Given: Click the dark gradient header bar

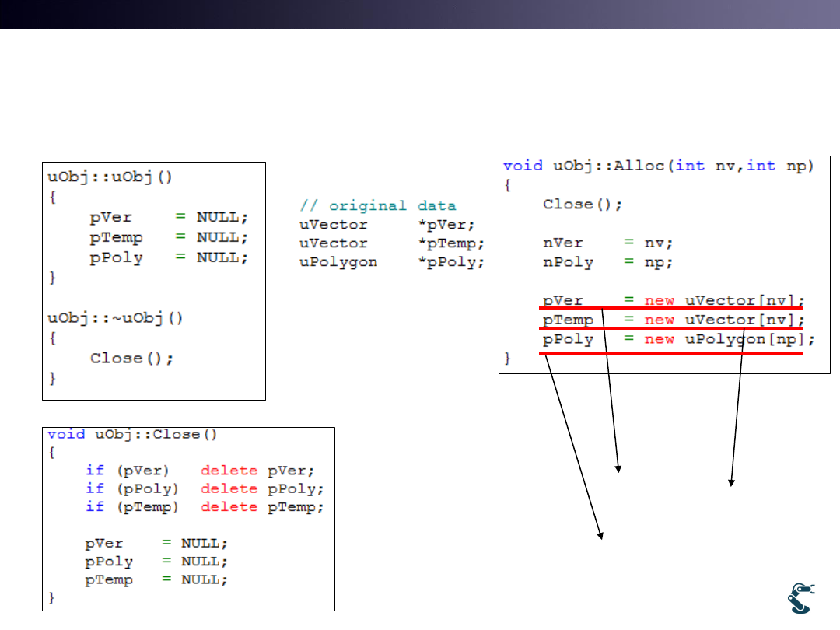Looking at the screenshot, I should [x=420, y=14].
